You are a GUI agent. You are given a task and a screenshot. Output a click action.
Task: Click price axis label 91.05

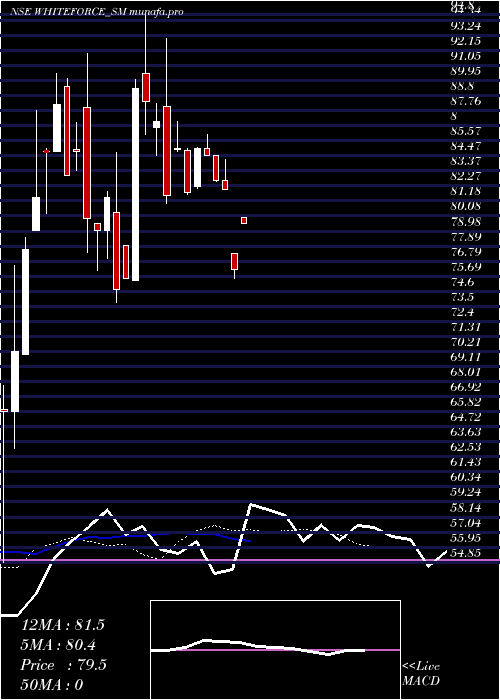[465, 56]
